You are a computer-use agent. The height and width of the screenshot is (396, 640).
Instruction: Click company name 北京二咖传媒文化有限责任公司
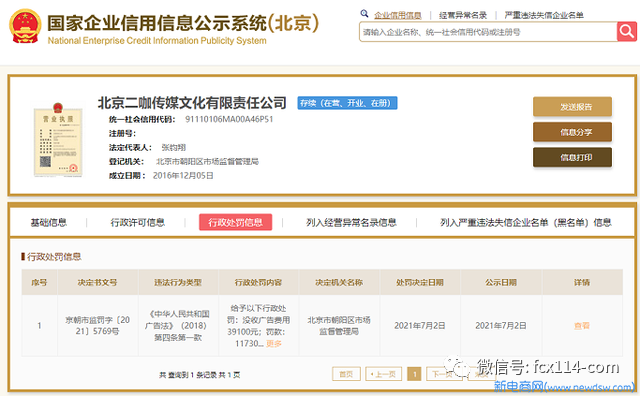point(192,103)
